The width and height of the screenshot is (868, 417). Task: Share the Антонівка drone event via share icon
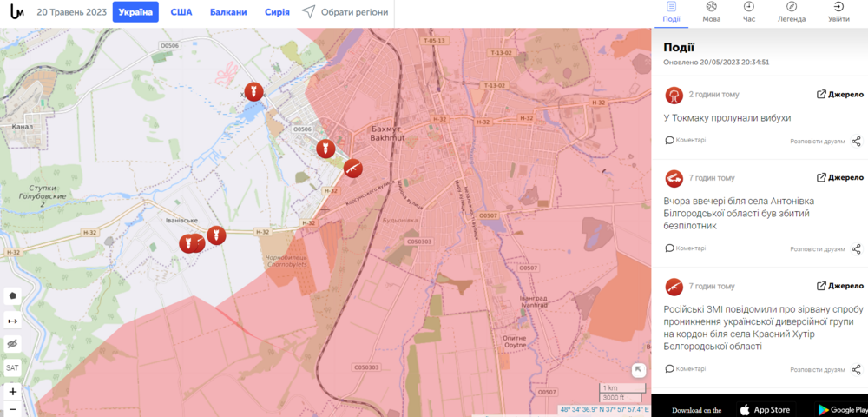(x=856, y=248)
